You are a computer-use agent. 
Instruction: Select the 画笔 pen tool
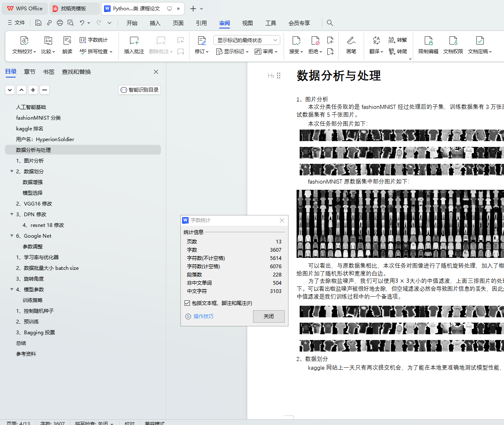pos(351,45)
